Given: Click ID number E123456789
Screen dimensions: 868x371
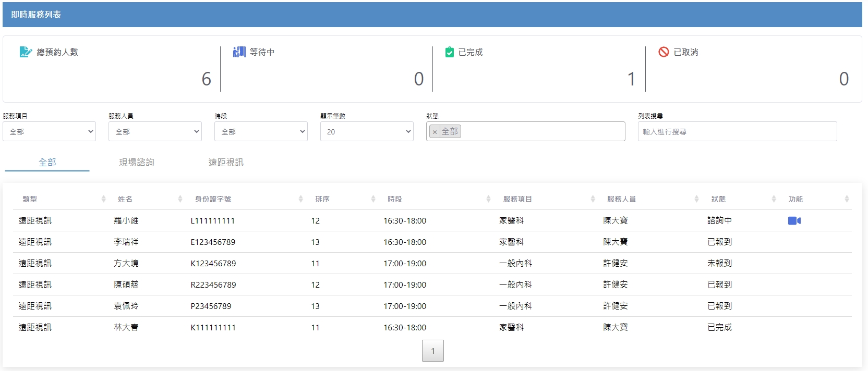Looking at the screenshot, I should 213,242.
